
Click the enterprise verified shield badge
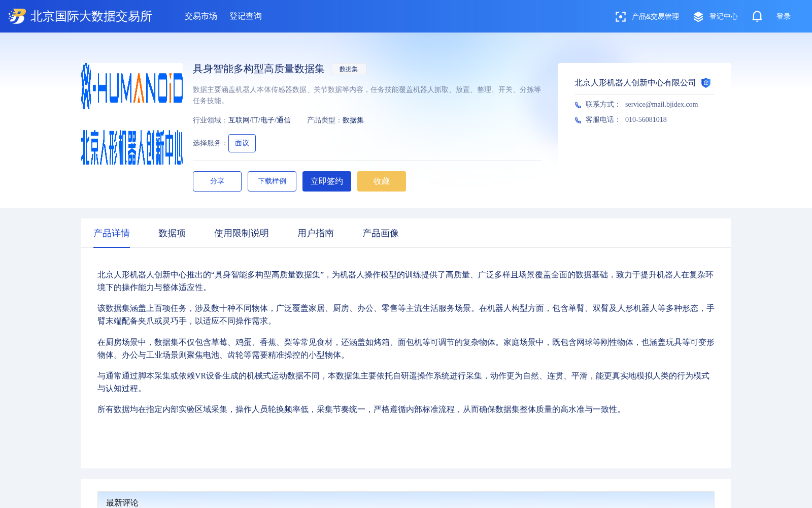706,83
